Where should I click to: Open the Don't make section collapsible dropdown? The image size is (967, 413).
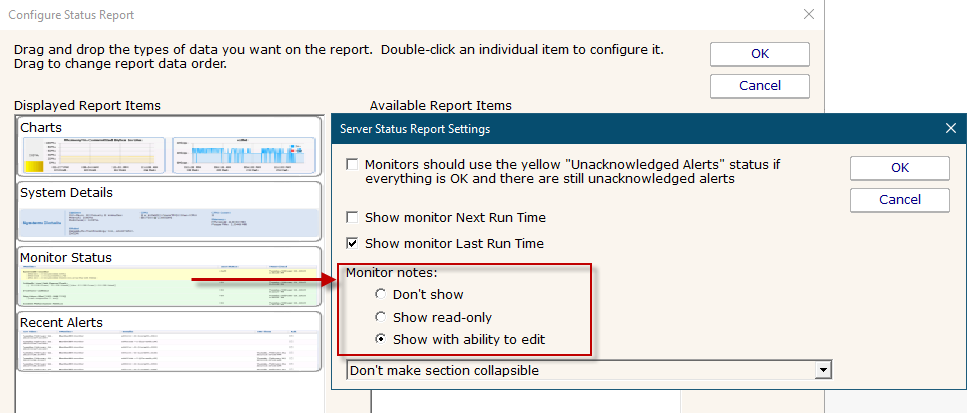pos(823,371)
